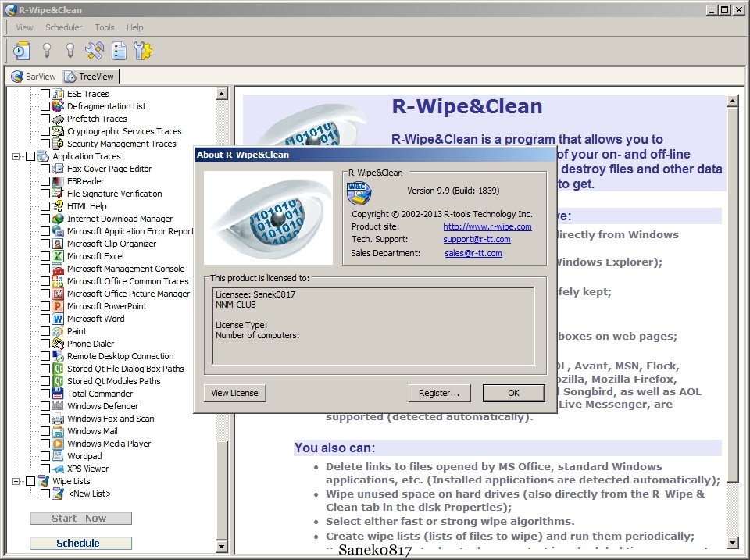
Task: Check the Remote Desktop Connection checkbox
Action: (45, 356)
